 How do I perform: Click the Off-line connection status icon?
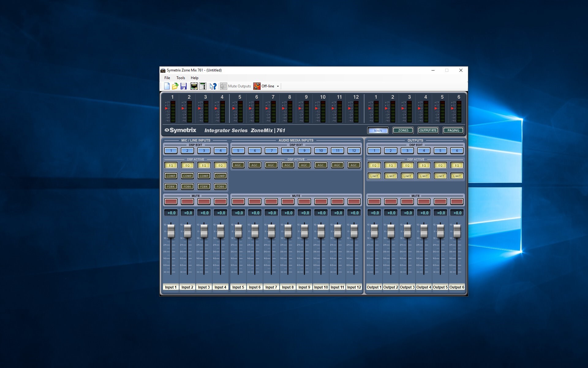pyautogui.click(x=257, y=86)
